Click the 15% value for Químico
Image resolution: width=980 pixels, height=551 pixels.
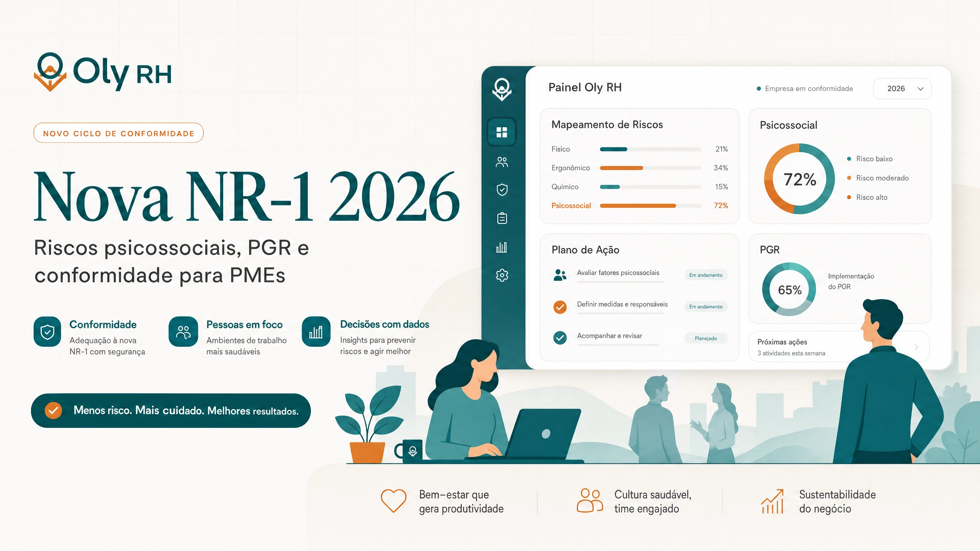[722, 187]
